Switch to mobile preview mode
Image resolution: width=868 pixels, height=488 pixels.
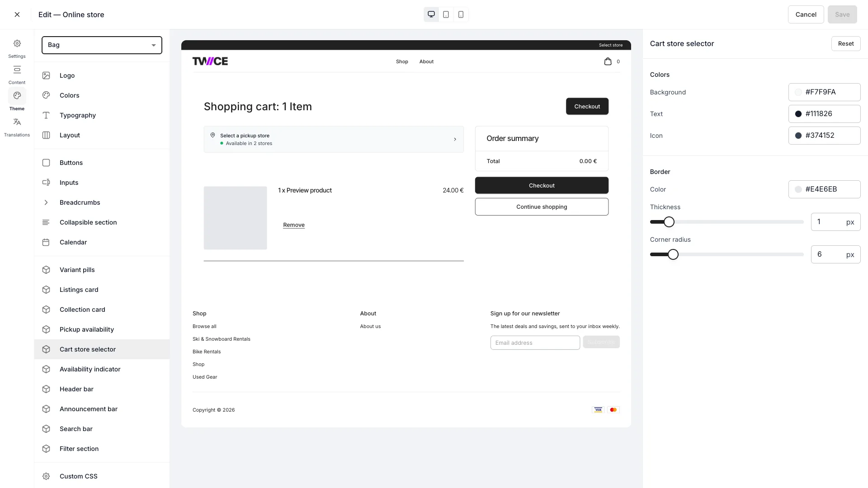(461, 14)
